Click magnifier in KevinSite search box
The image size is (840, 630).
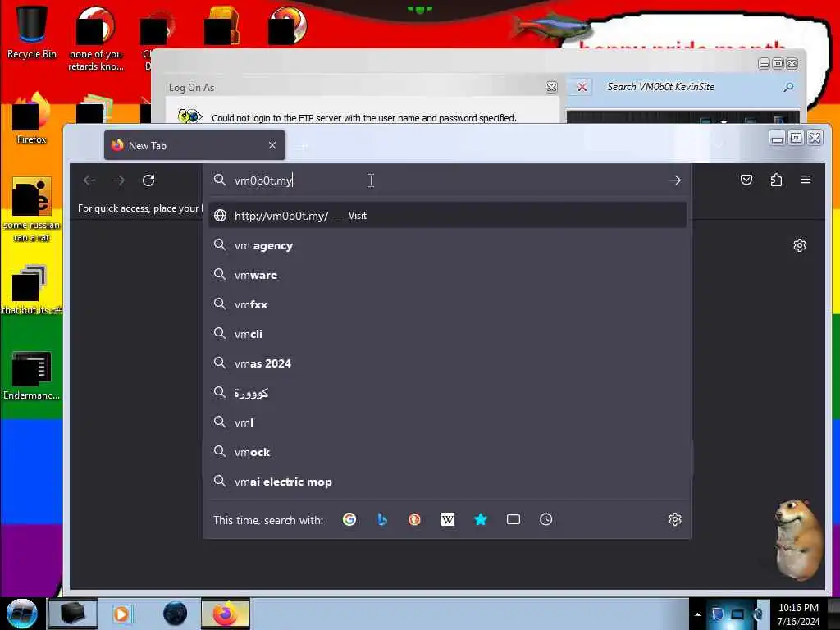pos(788,87)
